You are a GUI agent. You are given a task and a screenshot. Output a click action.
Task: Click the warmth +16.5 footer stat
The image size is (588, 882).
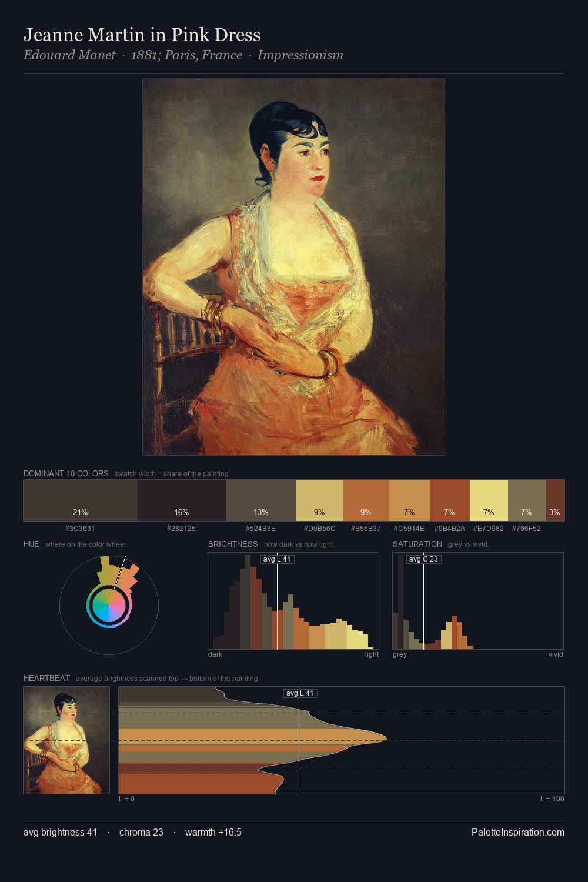(x=213, y=832)
